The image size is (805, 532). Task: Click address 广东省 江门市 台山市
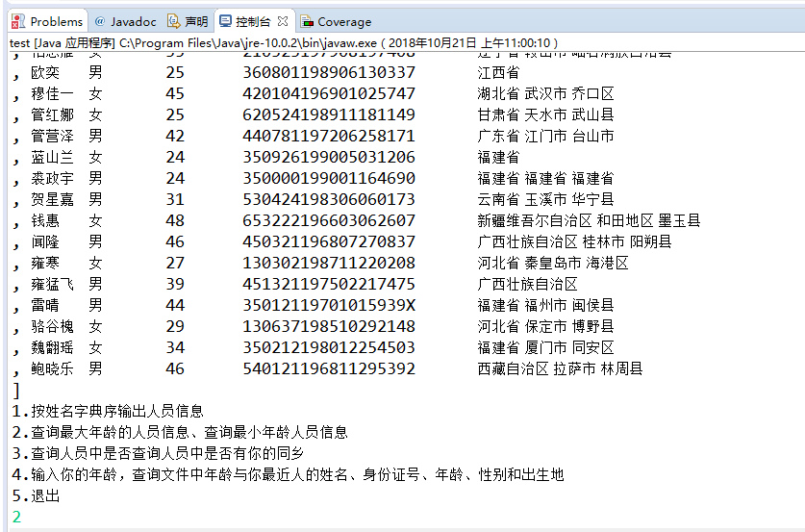pos(545,136)
